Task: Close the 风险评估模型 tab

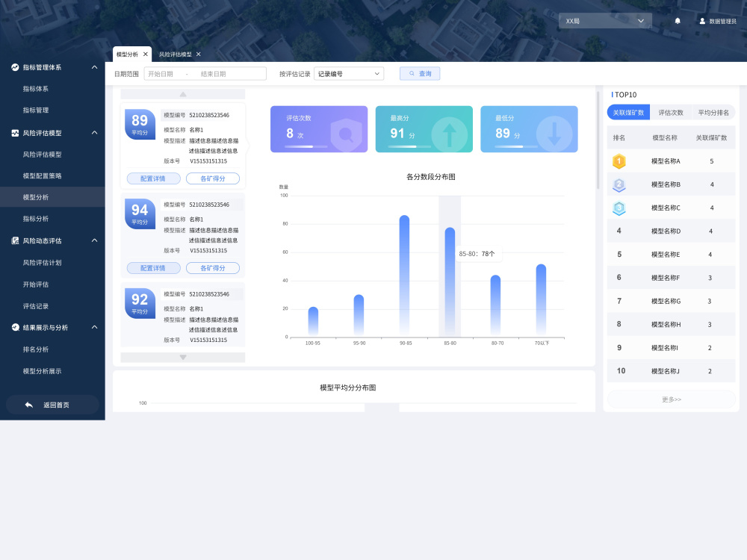Action: (198, 55)
